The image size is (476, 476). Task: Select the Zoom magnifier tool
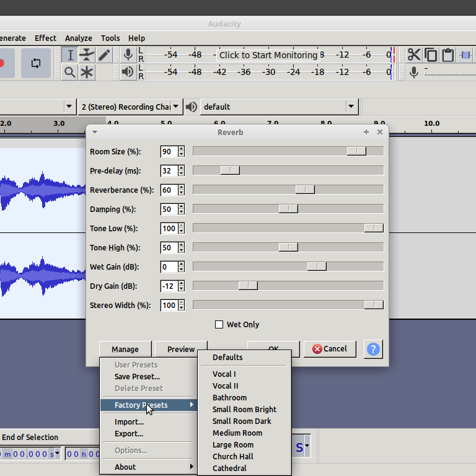(70, 73)
